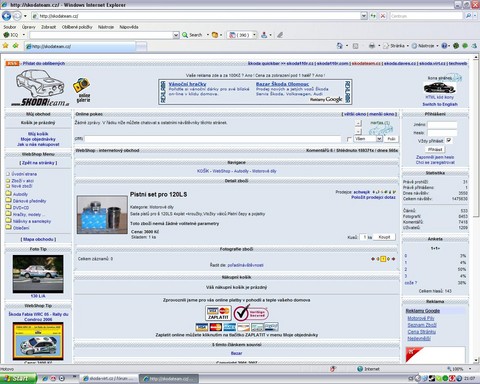Open the Zobrazit menu
480x384 pixels.
pos(48,27)
